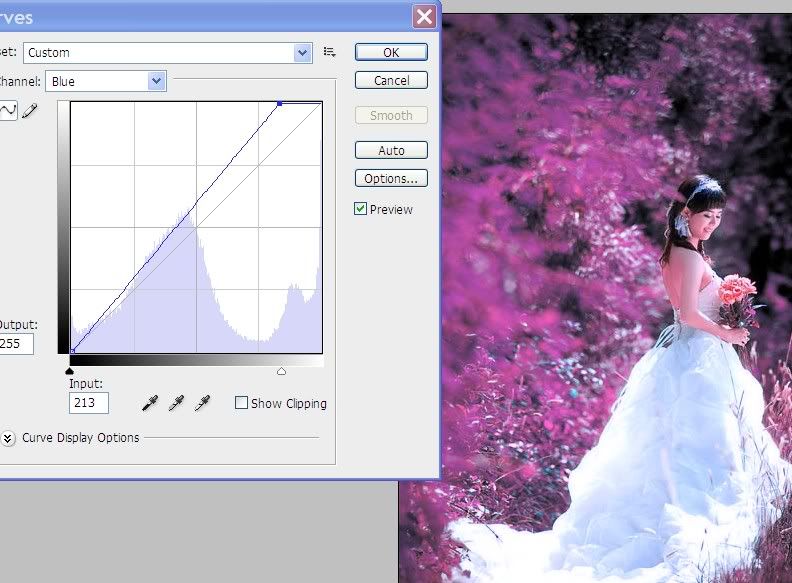
Task: Click the Auto button
Action: (391, 150)
